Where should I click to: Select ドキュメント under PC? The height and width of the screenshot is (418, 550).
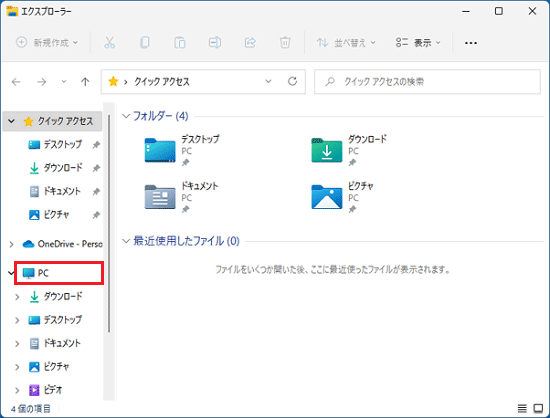62,343
